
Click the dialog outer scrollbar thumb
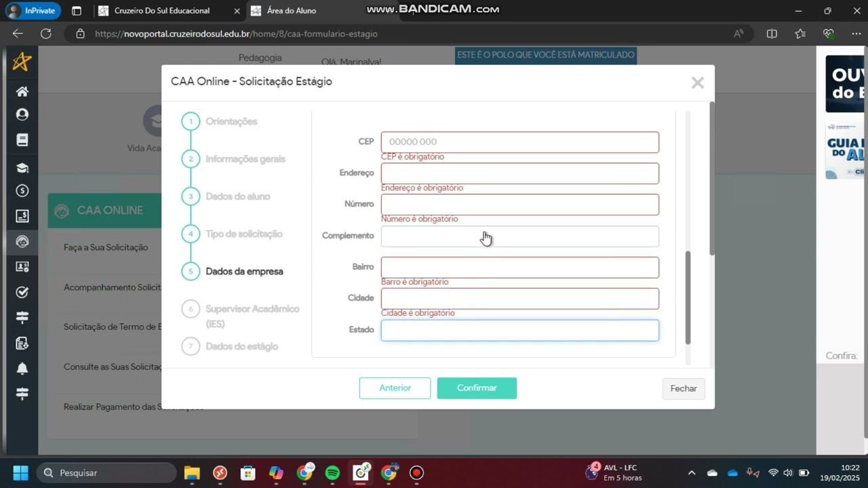[x=711, y=178]
